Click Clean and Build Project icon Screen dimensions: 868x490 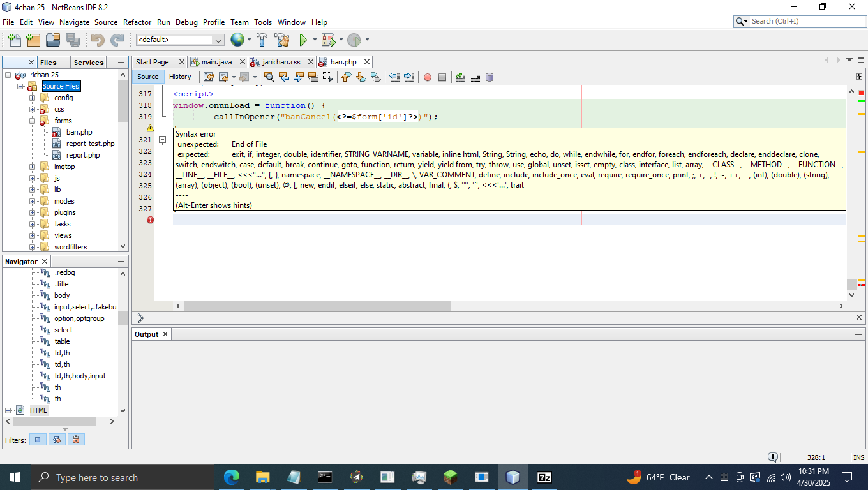pyautogui.click(x=281, y=40)
